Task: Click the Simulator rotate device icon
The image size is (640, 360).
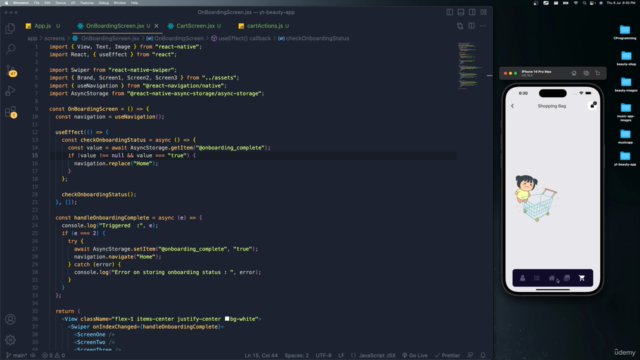Action: (598, 73)
